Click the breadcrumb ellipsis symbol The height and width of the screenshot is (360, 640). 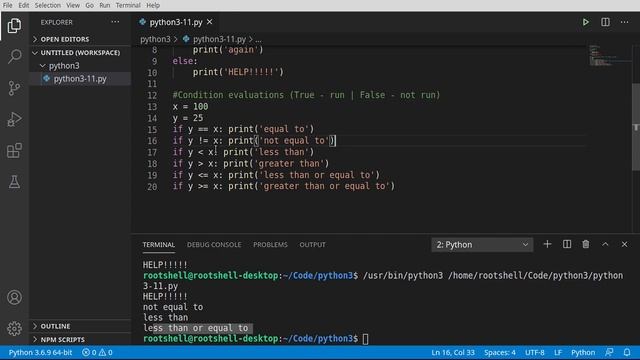point(258,39)
